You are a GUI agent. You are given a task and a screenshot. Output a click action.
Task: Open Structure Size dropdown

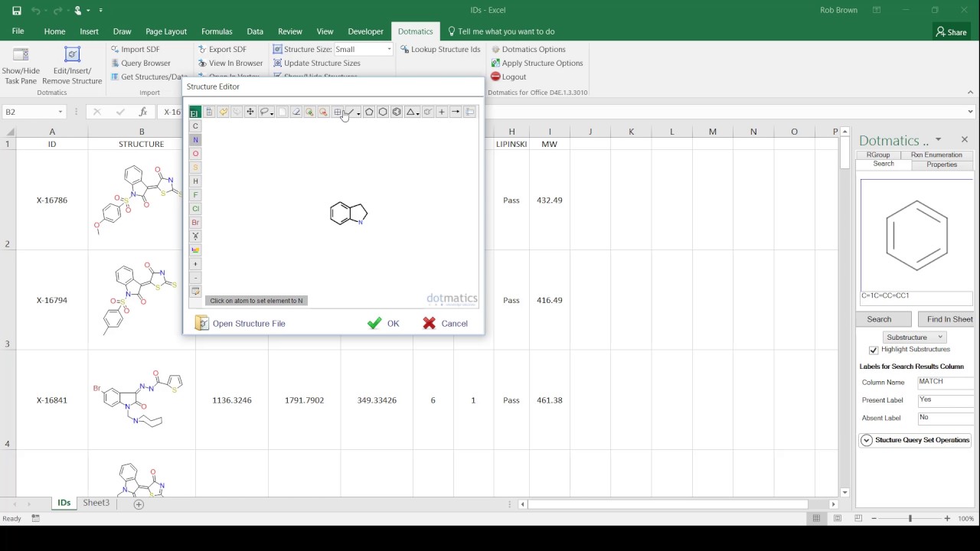[x=389, y=49]
